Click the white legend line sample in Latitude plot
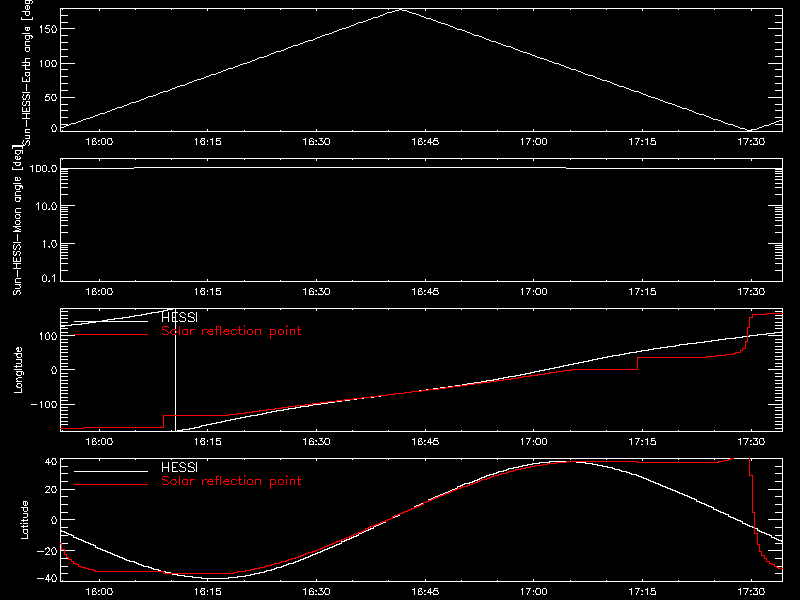Image resolution: width=800 pixels, height=600 pixels. pyautogui.click(x=111, y=471)
